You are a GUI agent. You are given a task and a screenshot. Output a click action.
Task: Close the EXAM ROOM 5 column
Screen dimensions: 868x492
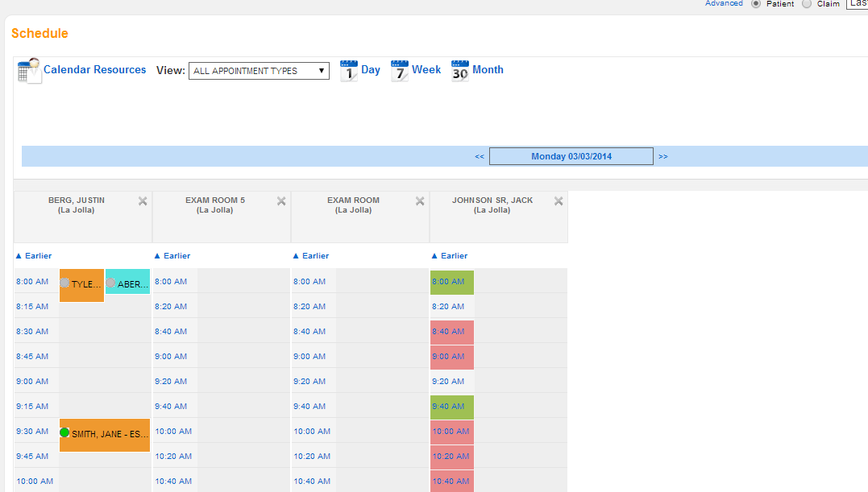coord(281,201)
